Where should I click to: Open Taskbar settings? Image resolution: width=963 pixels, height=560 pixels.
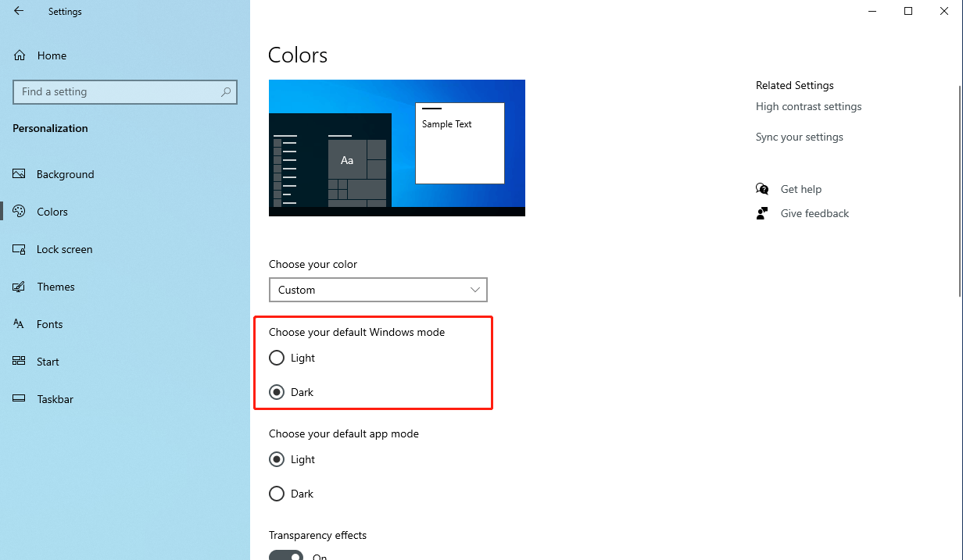tap(54, 398)
